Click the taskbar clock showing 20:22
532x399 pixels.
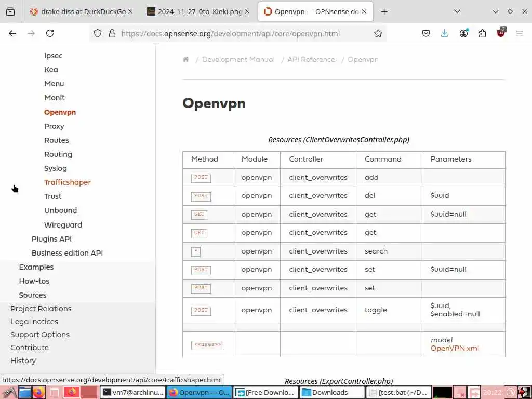(x=493, y=393)
